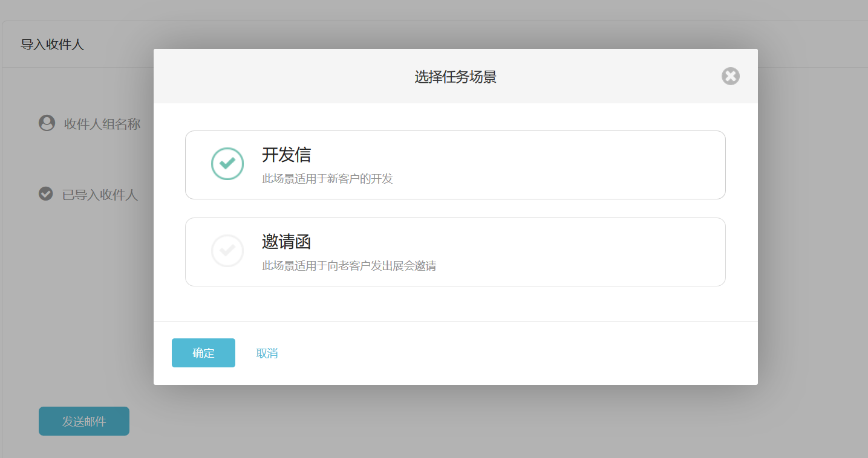Viewport: 868px width, 458px height.
Task: Confirm by clicking 确定
Action: click(x=203, y=353)
